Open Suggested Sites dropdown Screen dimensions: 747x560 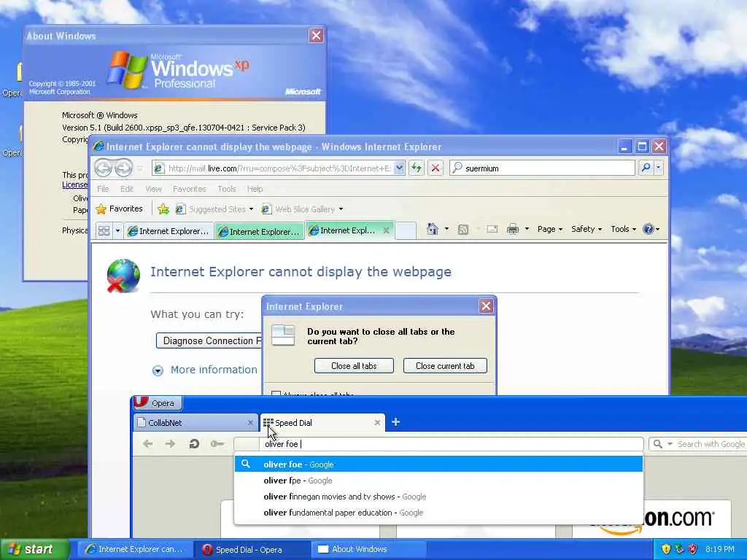251,209
